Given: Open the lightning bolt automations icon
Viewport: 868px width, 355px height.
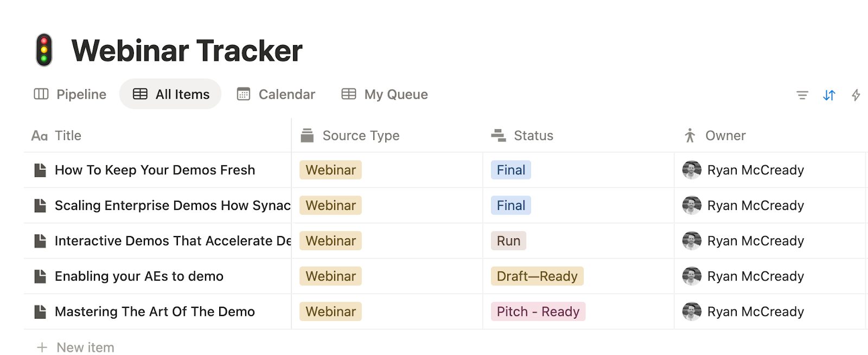Looking at the screenshot, I should (x=856, y=96).
